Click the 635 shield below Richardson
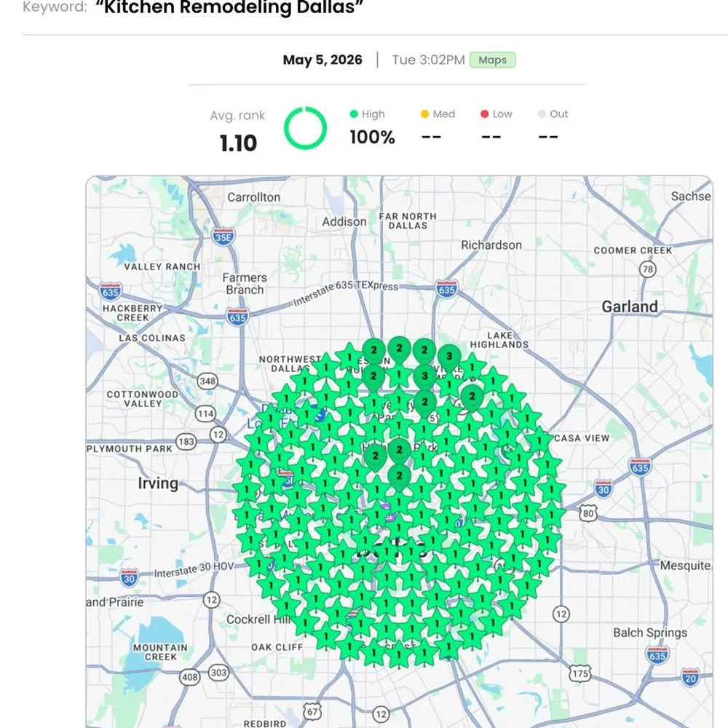Screen dimensions: 728x728 click(447, 289)
